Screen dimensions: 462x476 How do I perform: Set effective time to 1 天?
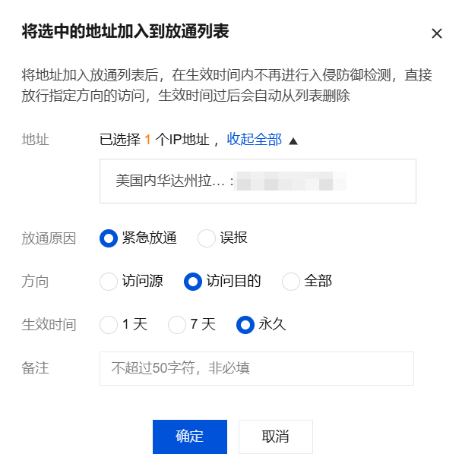point(109,325)
